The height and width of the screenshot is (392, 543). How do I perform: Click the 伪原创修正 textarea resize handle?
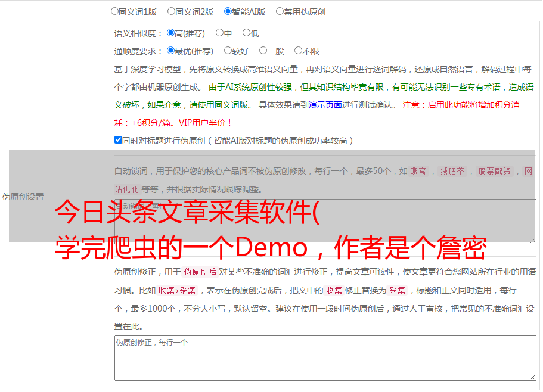[533, 377]
